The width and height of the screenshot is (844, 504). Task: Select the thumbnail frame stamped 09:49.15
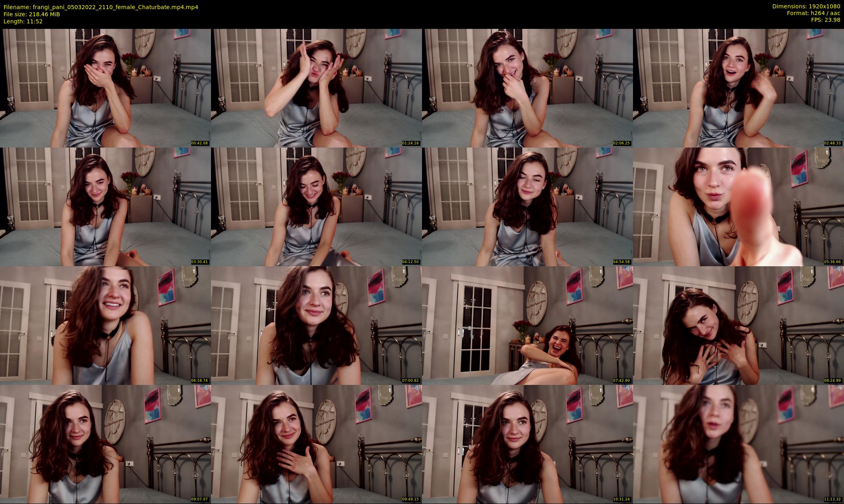pos(316,444)
